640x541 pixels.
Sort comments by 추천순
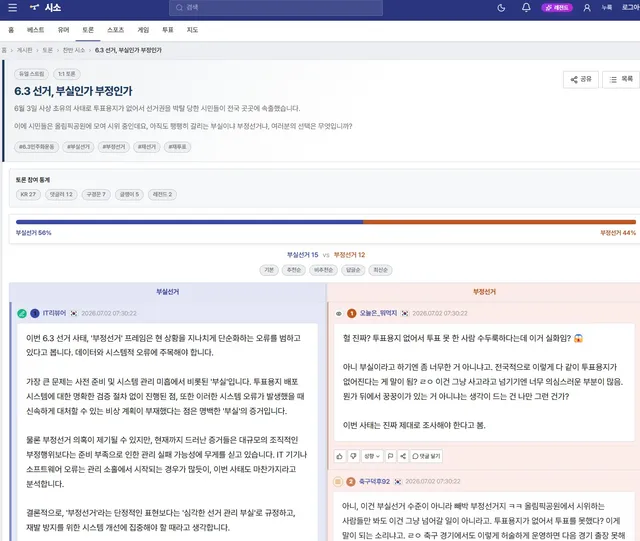tap(293, 270)
